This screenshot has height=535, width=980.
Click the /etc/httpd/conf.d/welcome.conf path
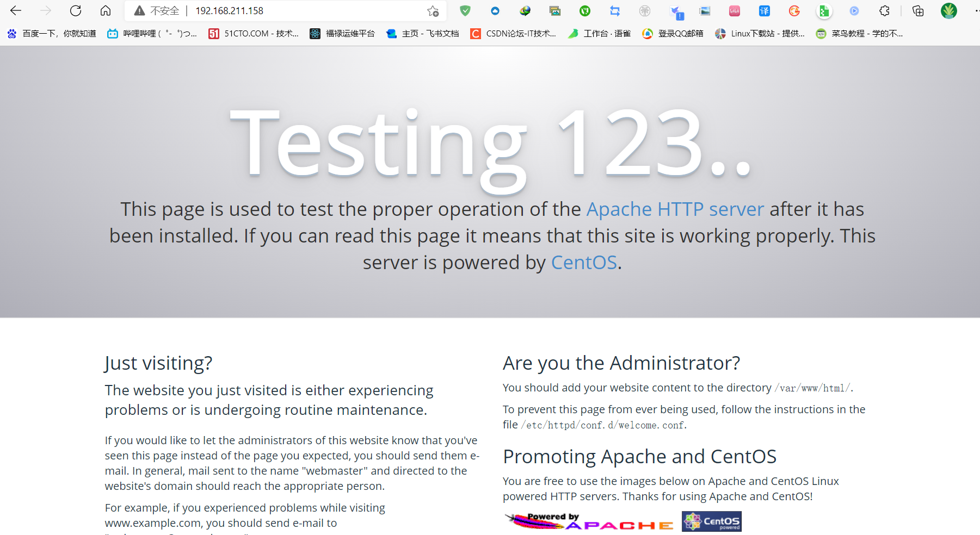602,425
